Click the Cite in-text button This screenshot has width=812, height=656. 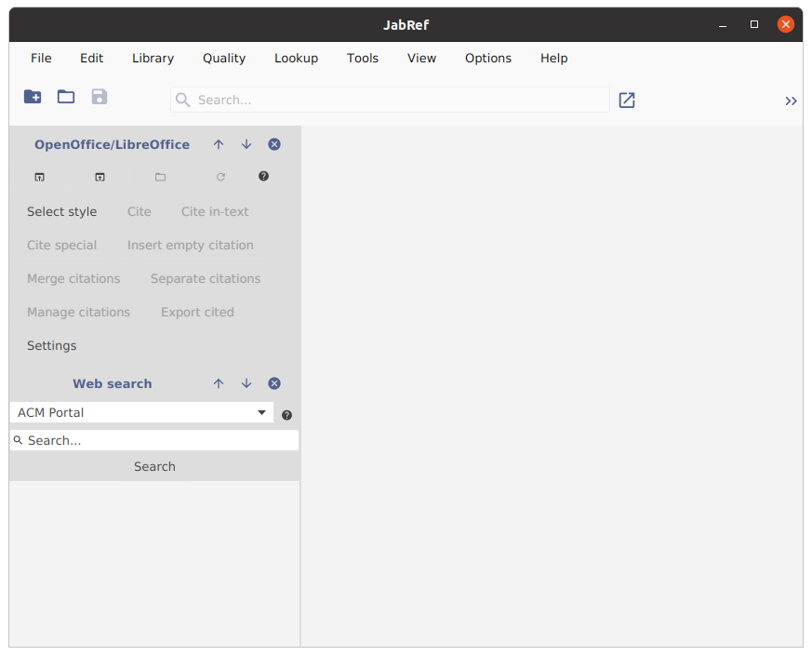click(x=215, y=212)
